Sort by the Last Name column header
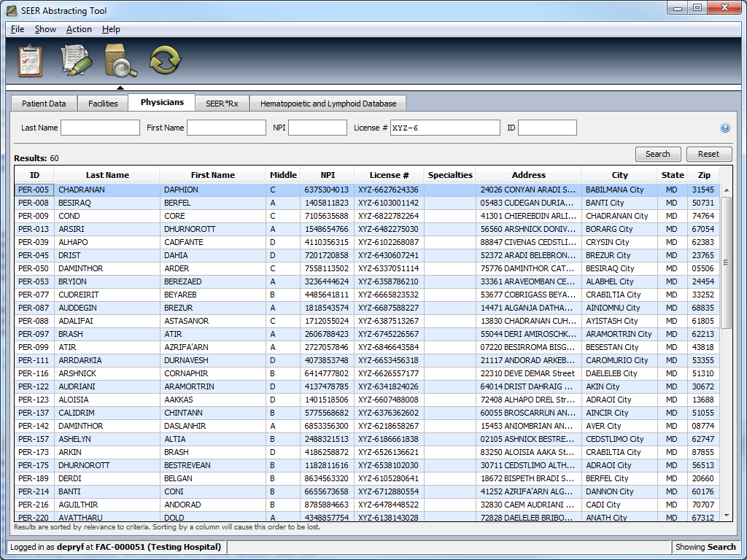Viewport: 747px width, 560px height. pyautogui.click(x=107, y=175)
